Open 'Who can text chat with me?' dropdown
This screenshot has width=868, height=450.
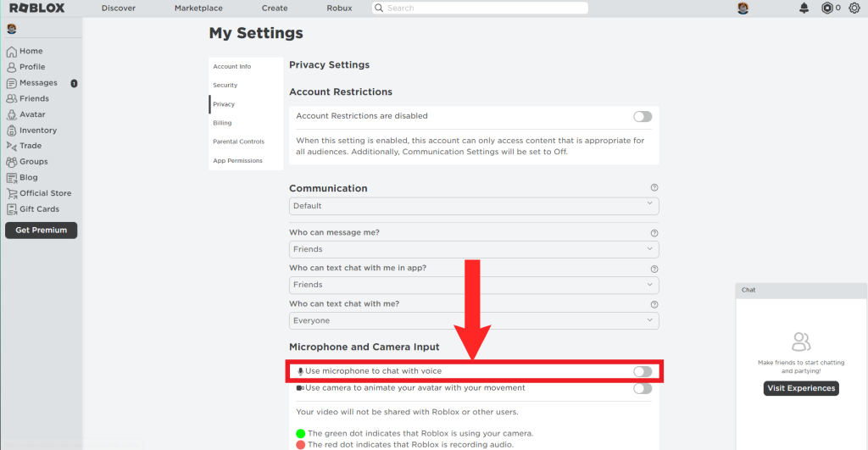click(x=474, y=320)
